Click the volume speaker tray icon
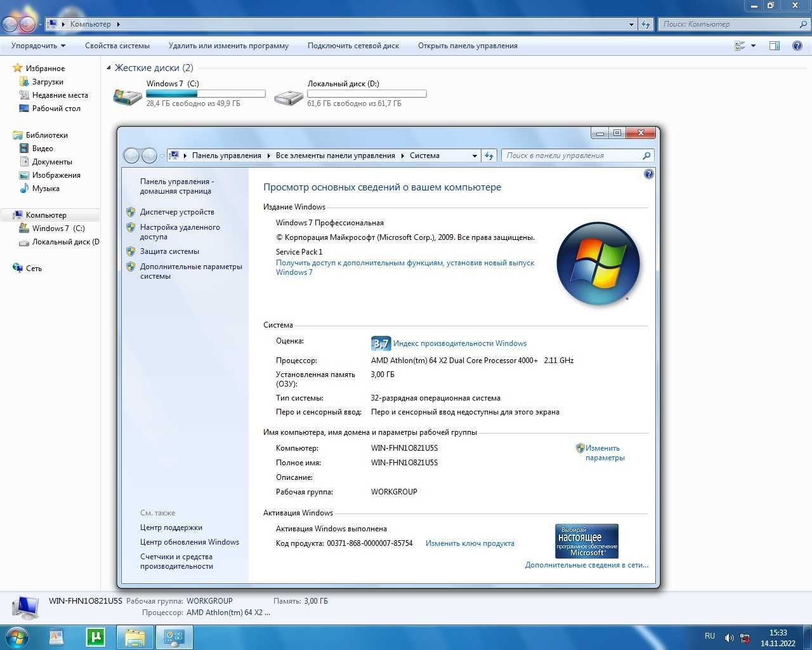The image size is (812, 650). [730, 638]
